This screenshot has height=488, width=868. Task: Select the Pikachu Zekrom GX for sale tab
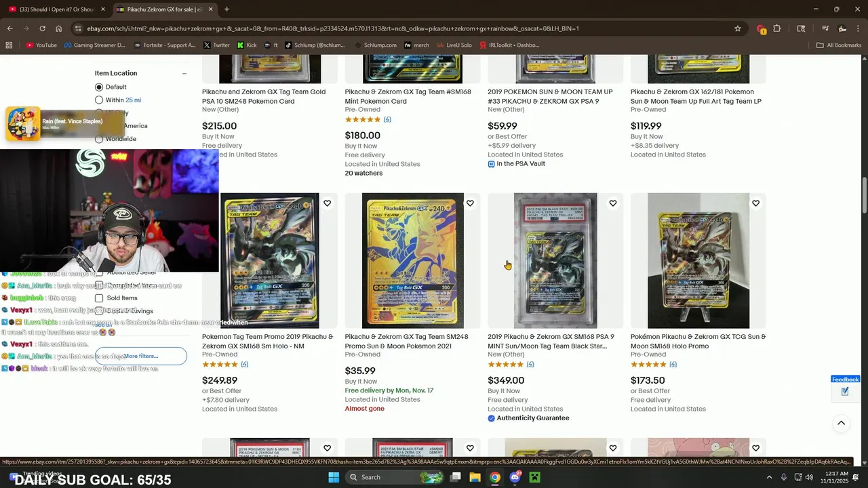(x=163, y=9)
